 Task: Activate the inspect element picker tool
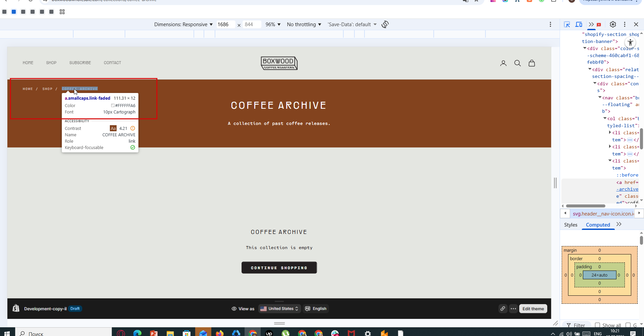coord(567,24)
